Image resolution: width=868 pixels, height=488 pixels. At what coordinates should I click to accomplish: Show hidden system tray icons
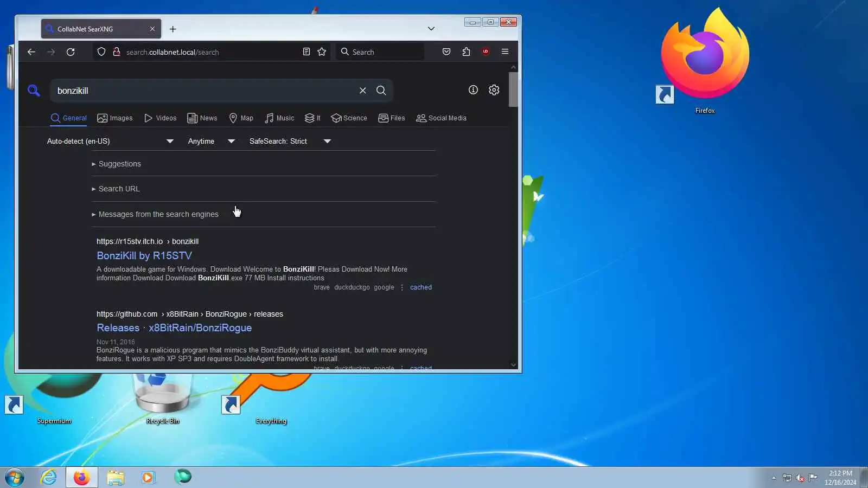coord(774,478)
